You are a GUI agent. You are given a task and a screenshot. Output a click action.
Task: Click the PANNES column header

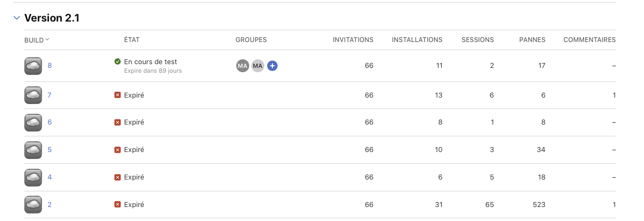tap(532, 40)
